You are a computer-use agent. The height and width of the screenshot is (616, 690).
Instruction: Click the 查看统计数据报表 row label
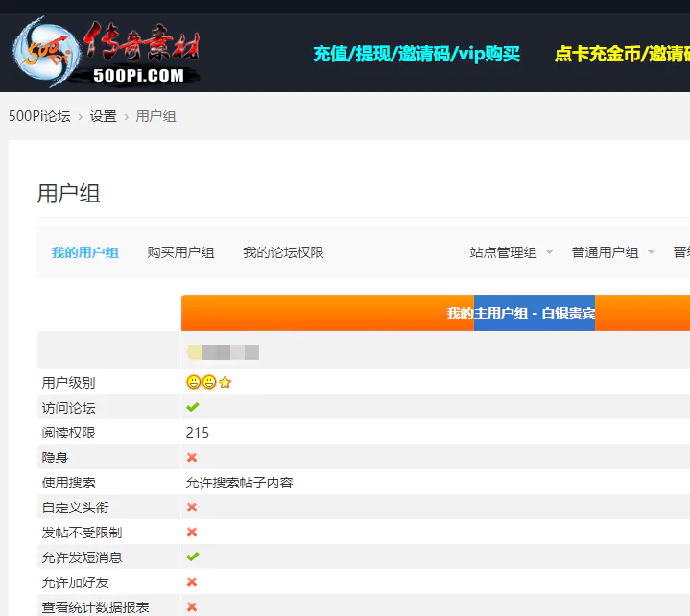click(96, 607)
